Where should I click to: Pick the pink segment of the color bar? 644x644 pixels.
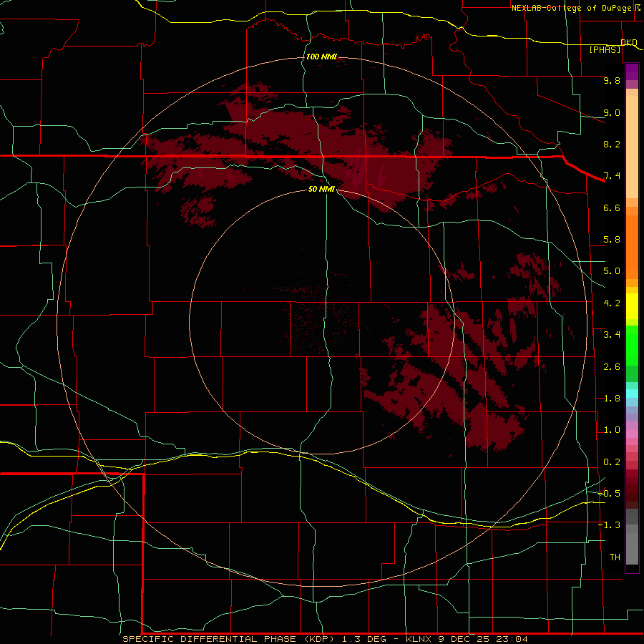pyautogui.click(x=632, y=434)
